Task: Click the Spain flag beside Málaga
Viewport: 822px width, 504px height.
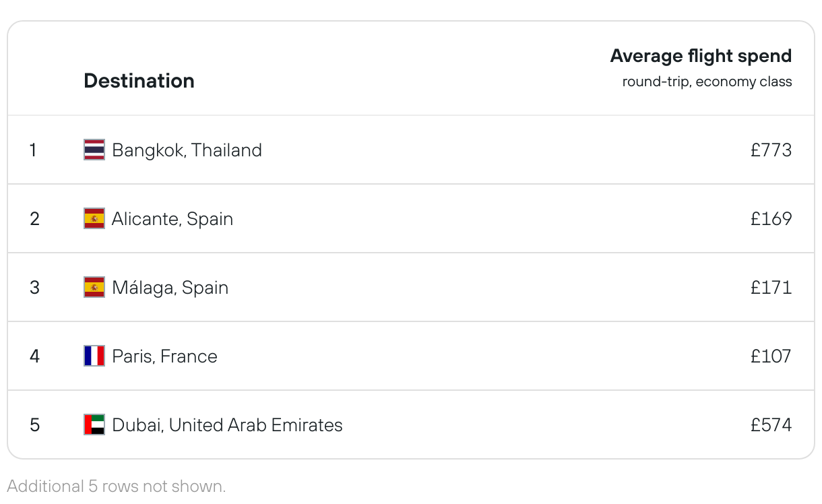Action: coord(94,287)
